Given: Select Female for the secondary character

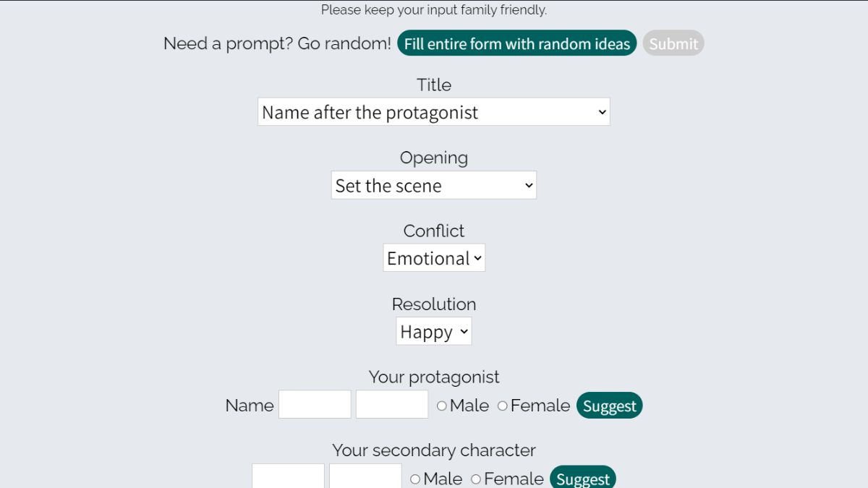Looking at the screenshot, I should (476, 479).
